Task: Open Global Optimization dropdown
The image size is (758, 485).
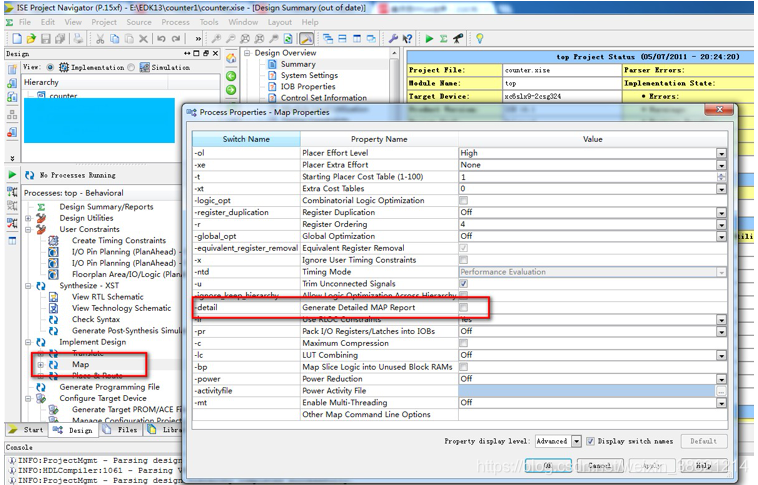Action: tap(721, 236)
